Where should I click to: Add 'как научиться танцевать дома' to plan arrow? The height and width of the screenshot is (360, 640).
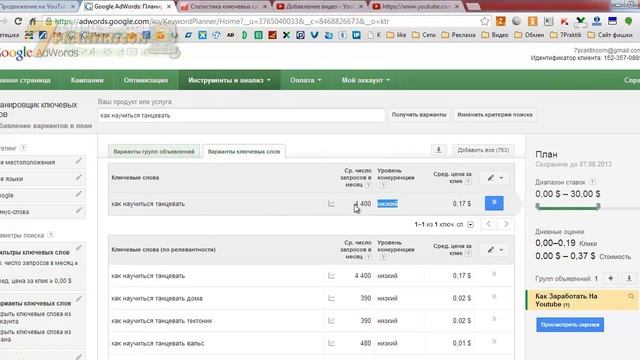494,297
